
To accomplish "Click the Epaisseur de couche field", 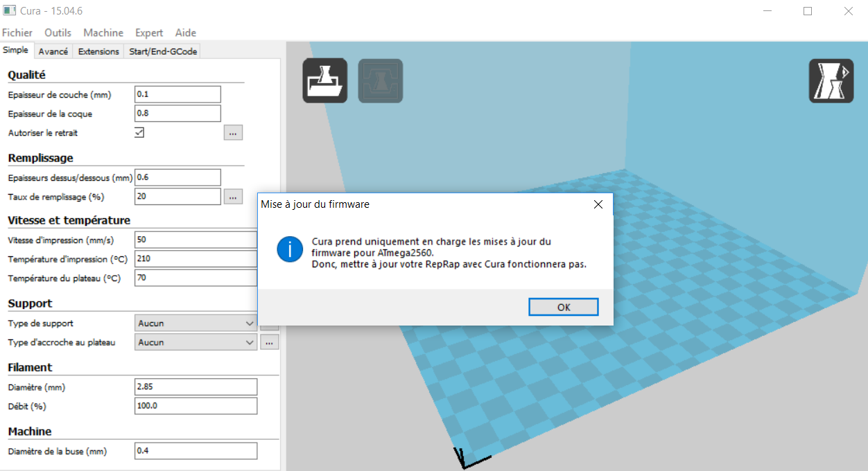I will pos(177,94).
